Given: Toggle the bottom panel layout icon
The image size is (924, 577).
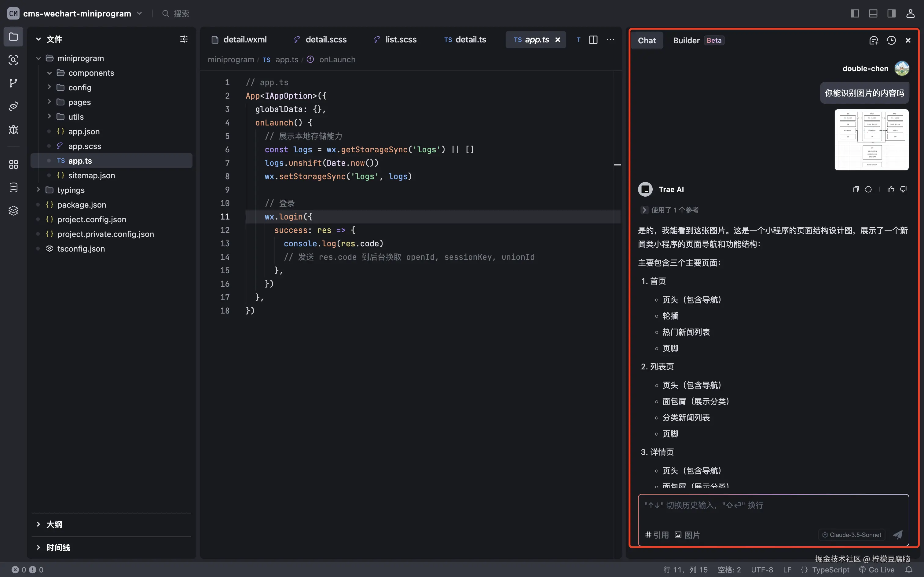Looking at the screenshot, I should (873, 14).
